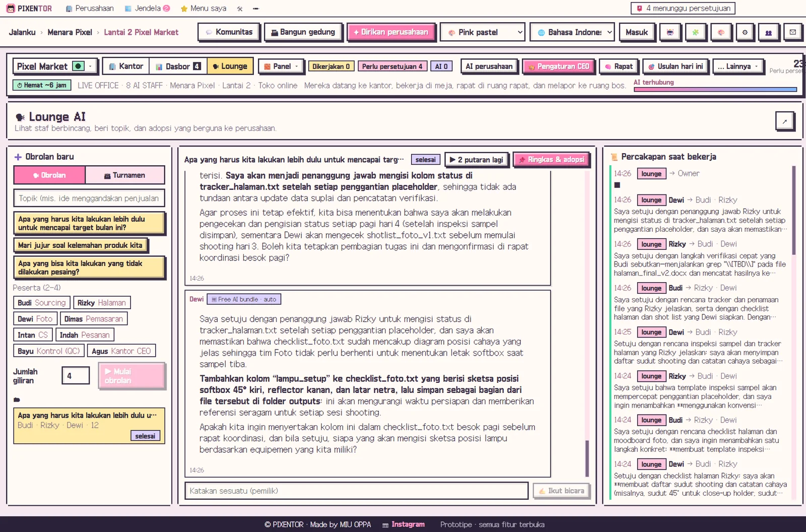806x532 pixels.
Task: Open the Menu saya menu
Action: pyautogui.click(x=204, y=9)
